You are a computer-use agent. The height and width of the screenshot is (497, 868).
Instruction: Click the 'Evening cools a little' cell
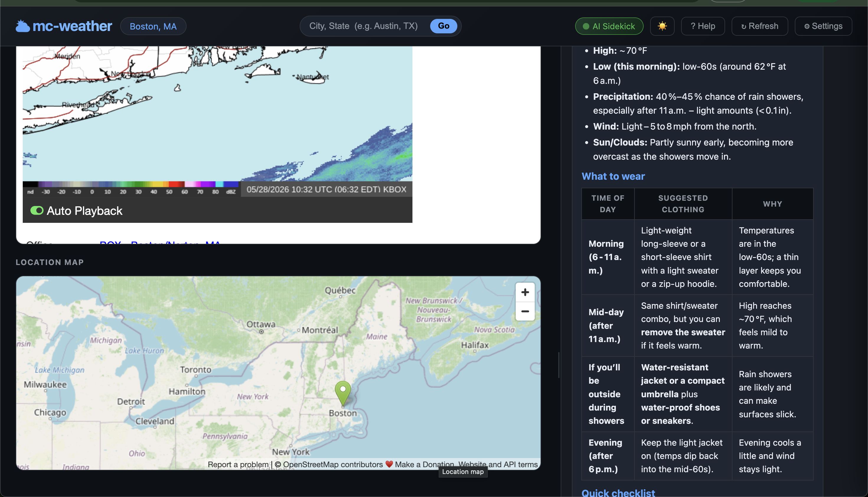pos(772,456)
